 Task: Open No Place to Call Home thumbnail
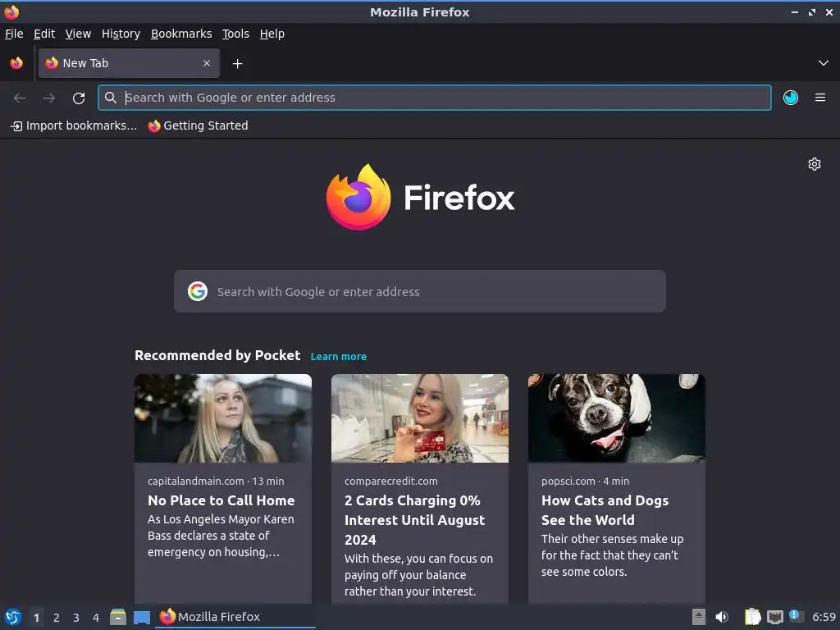point(223,418)
